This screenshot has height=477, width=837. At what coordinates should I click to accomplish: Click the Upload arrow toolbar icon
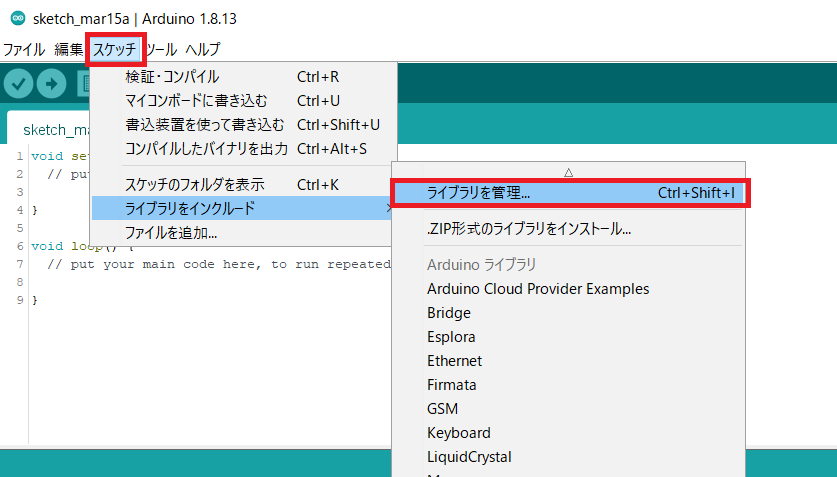(51, 84)
